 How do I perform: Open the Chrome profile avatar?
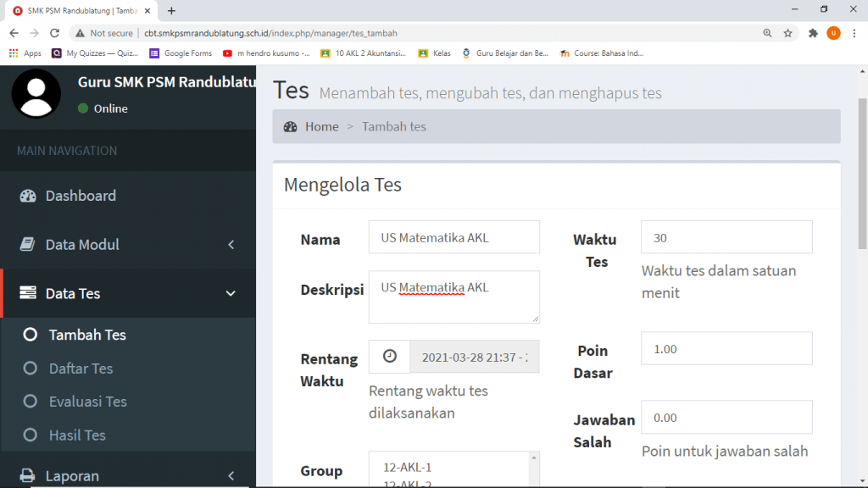[834, 33]
